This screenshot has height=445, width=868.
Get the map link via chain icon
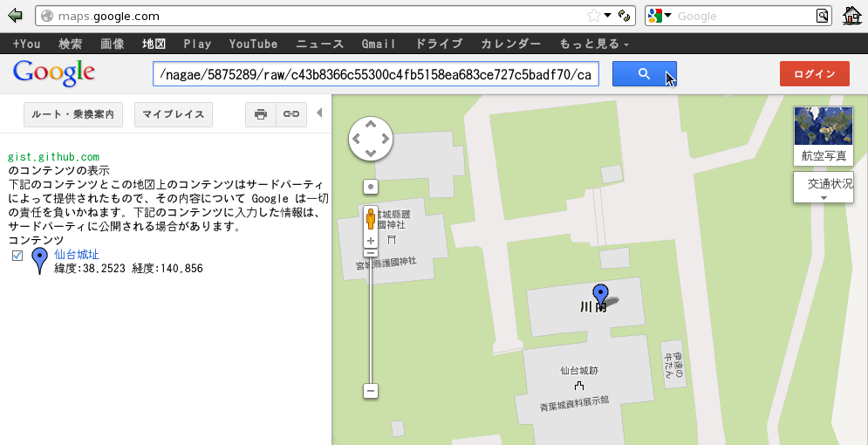pyautogui.click(x=291, y=114)
